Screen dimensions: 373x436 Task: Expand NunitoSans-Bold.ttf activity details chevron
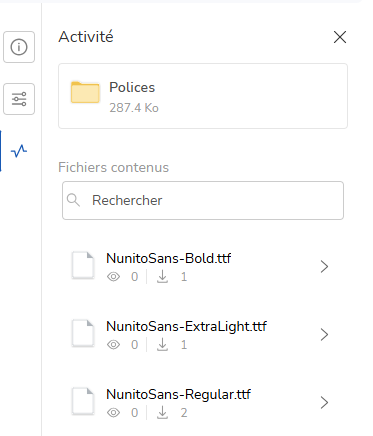324,267
